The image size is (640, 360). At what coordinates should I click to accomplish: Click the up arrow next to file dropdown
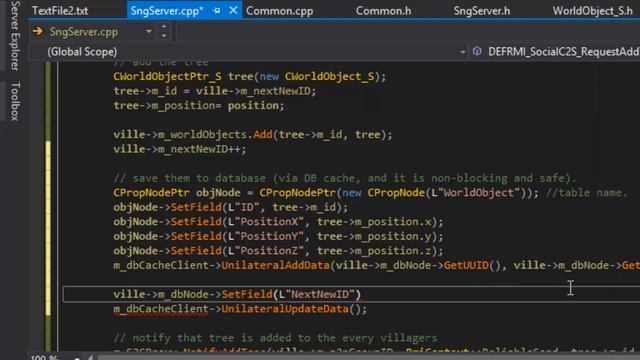click(x=164, y=27)
